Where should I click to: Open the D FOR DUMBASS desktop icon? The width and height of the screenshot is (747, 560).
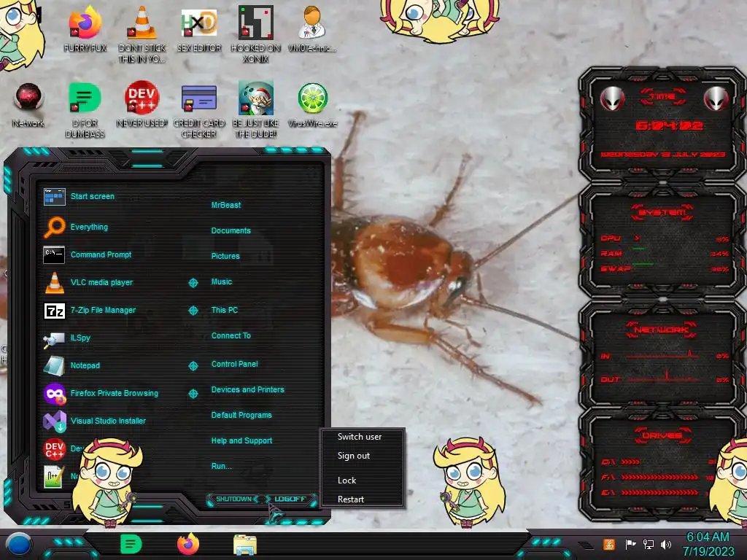click(85, 109)
